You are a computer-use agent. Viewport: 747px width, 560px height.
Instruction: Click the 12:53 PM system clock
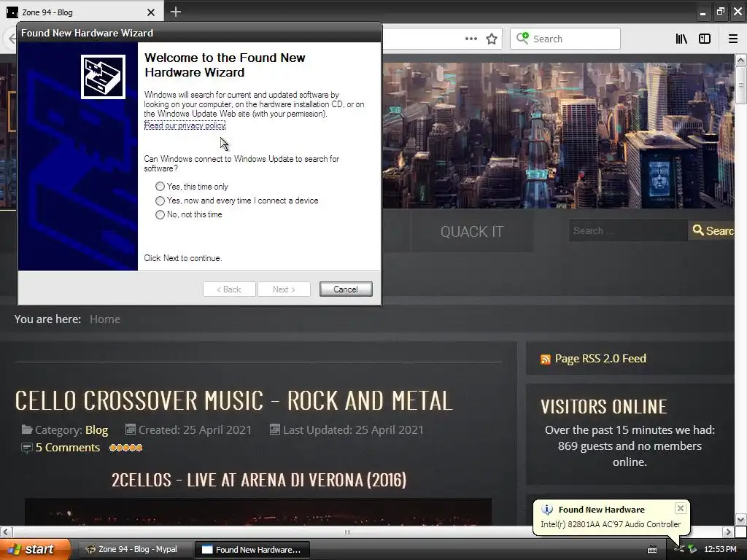[x=720, y=549]
